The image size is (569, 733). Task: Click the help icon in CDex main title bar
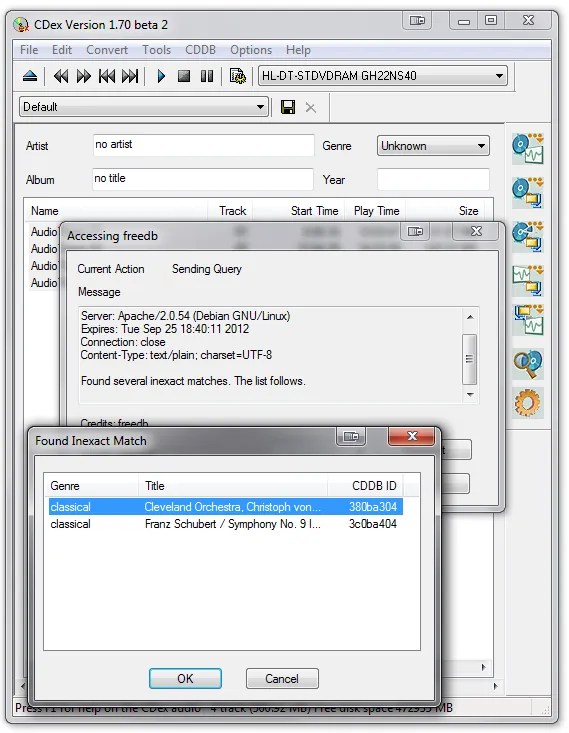tap(417, 21)
